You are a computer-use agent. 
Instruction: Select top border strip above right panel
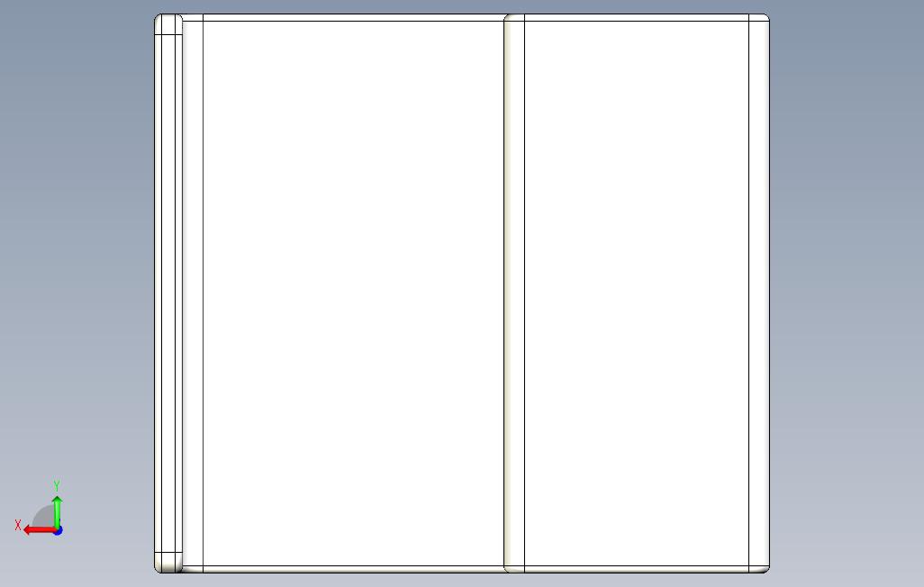coord(637,18)
